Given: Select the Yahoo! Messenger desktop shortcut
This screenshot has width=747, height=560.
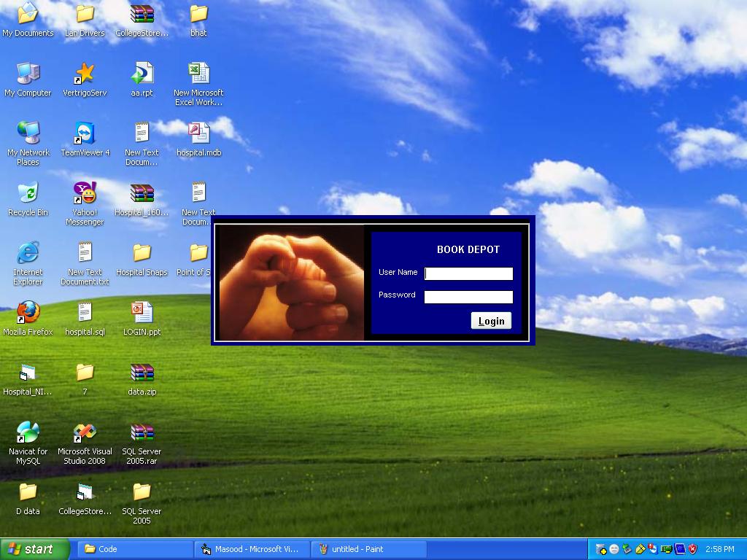Looking at the screenshot, I should tap(85, 204).
